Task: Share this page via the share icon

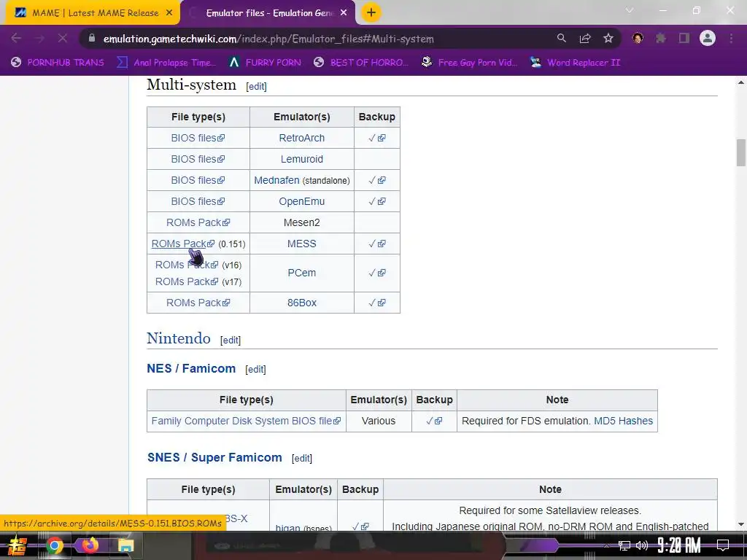Action: 584,39
